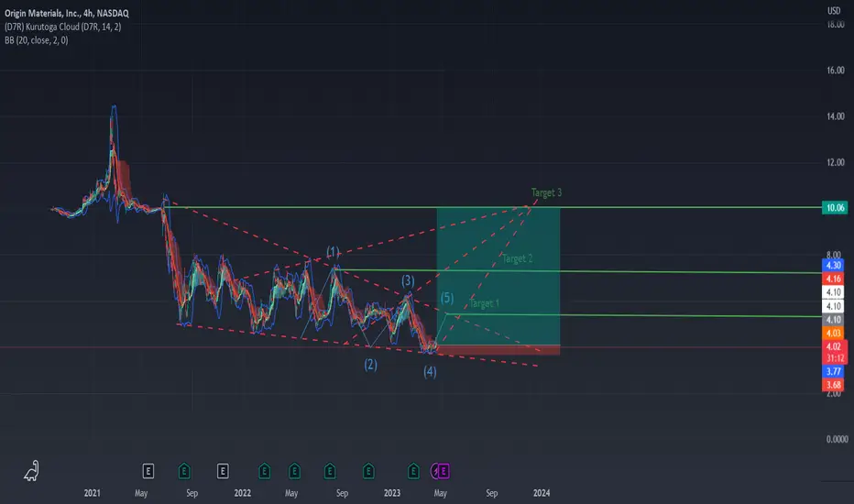The width and height of the screenshot is (854, 504).
Task: Click the red 4.16 price label
Action: tap(833, 279)
